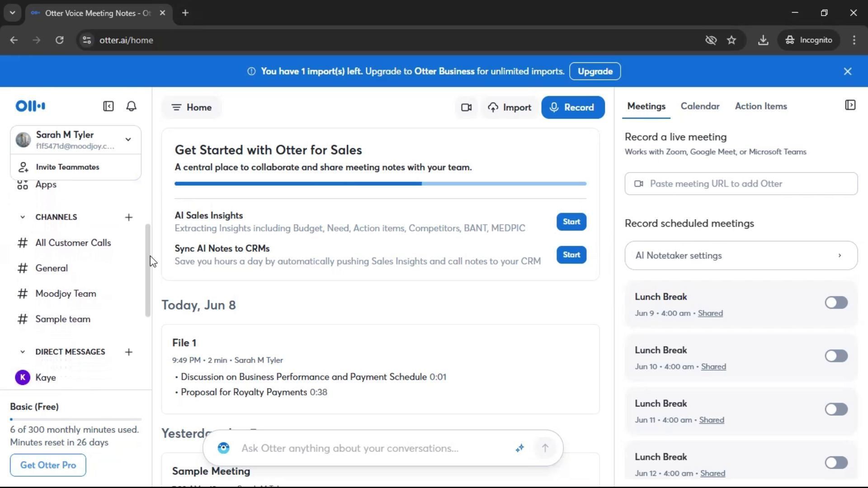The width and height of the screenshot is (868, 488).
Task: Add a new channel with the plus icon
Action: tap(128, 217)
